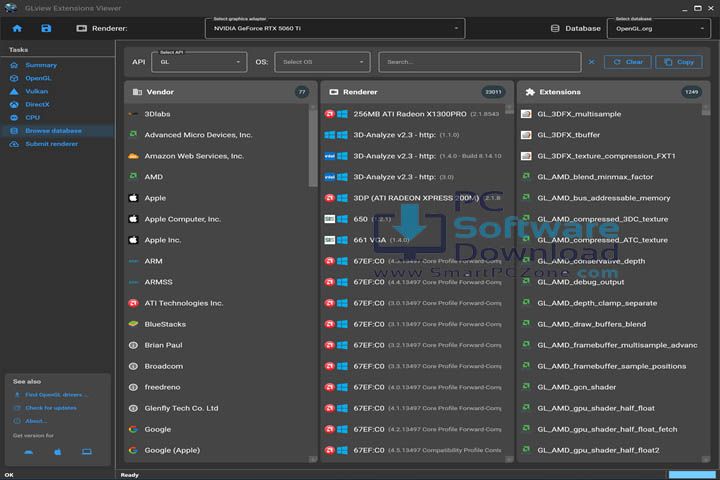Click the Extensions puzzle icon
Image resolution: width=720 pixels, height=480 pixels.
point(530,92)
